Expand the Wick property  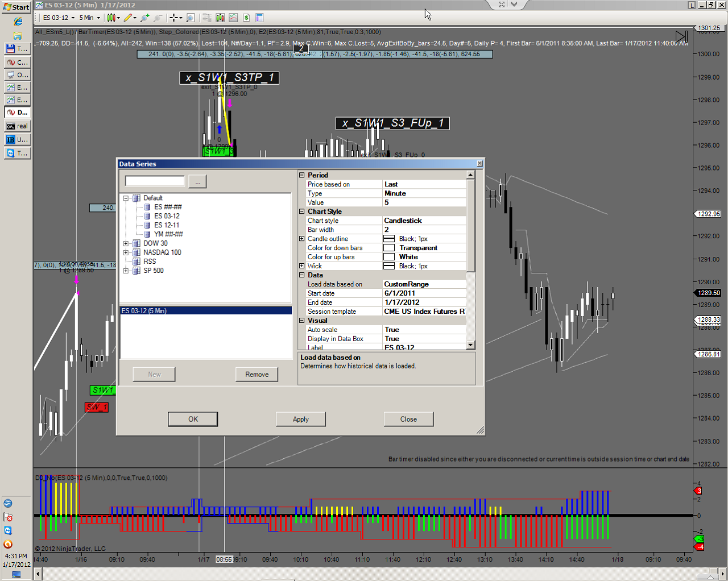pyautogui.click(x=302, y=266)
